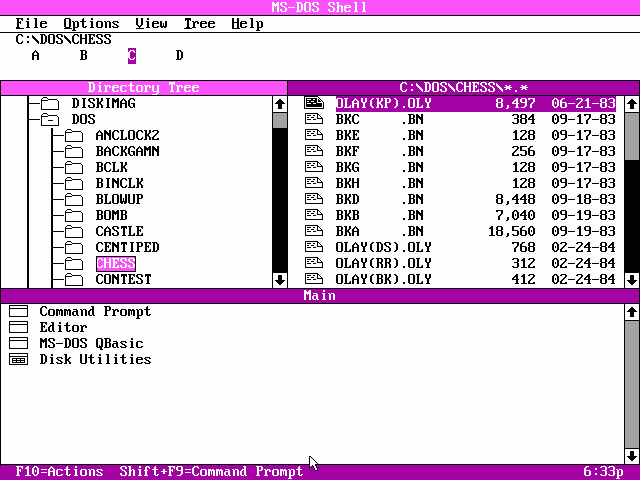The height and width of the screenshot is (480, 640).
Task: Select the Disk Utilities group icon
Action: point(18,360)
